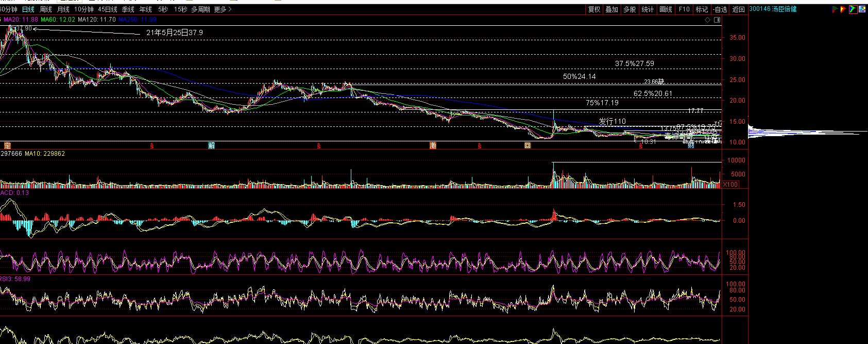Switch to the 15秒 period
868x344 pixels.
[181, 9]
